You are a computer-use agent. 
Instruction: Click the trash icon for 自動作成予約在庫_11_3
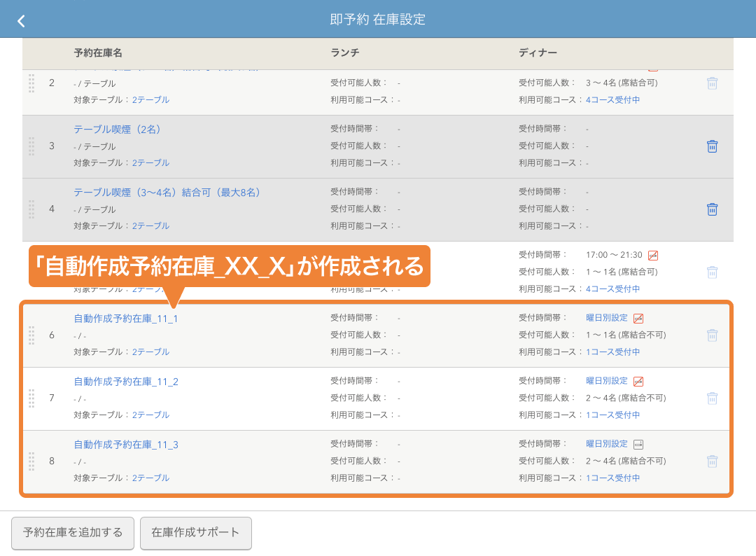(712, 461)
